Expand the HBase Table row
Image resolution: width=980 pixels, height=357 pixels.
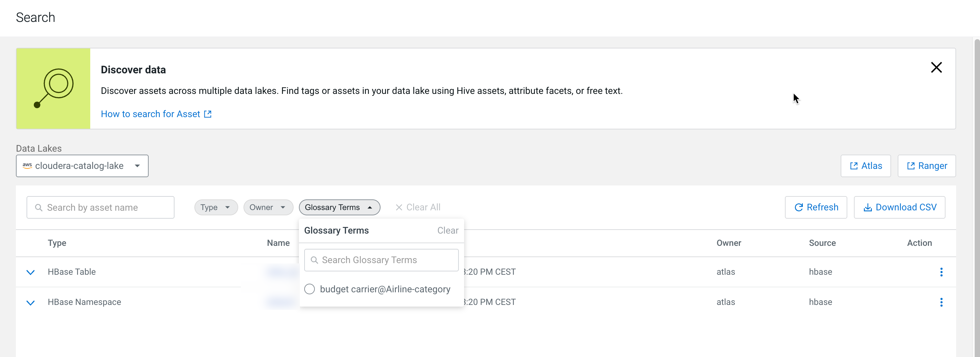click(31, 272)
